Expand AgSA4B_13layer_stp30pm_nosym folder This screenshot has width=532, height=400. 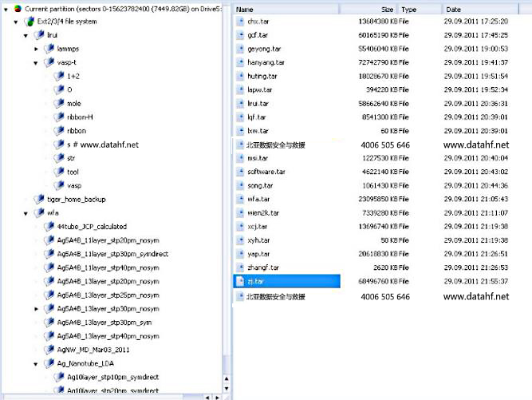click(36, 309)
